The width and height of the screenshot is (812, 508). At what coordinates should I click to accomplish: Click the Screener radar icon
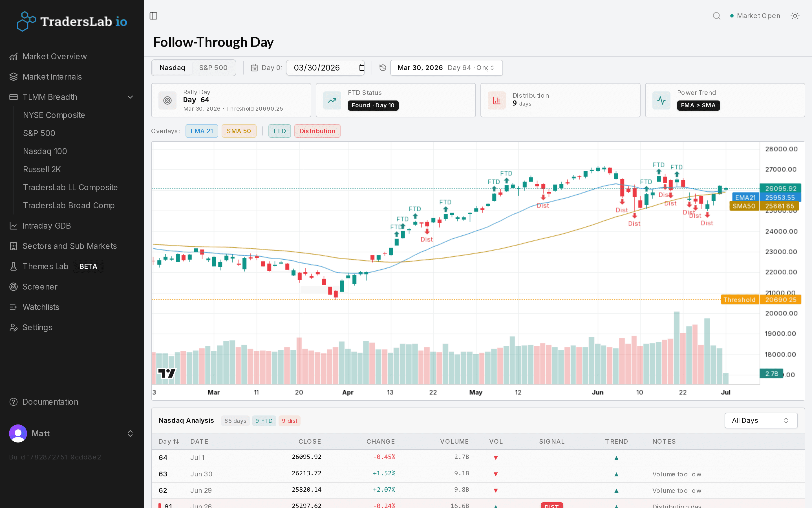tap(14, 286)
